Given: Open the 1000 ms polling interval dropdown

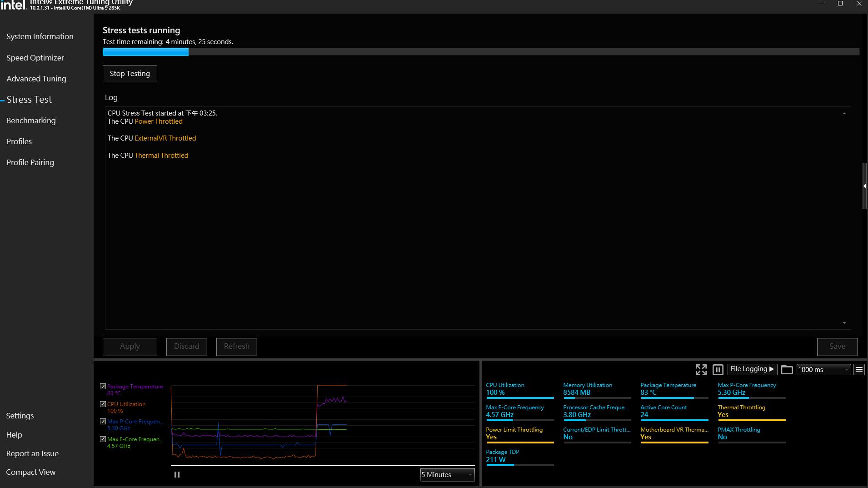Looking at the screenshot, I should tap(823, 370).
